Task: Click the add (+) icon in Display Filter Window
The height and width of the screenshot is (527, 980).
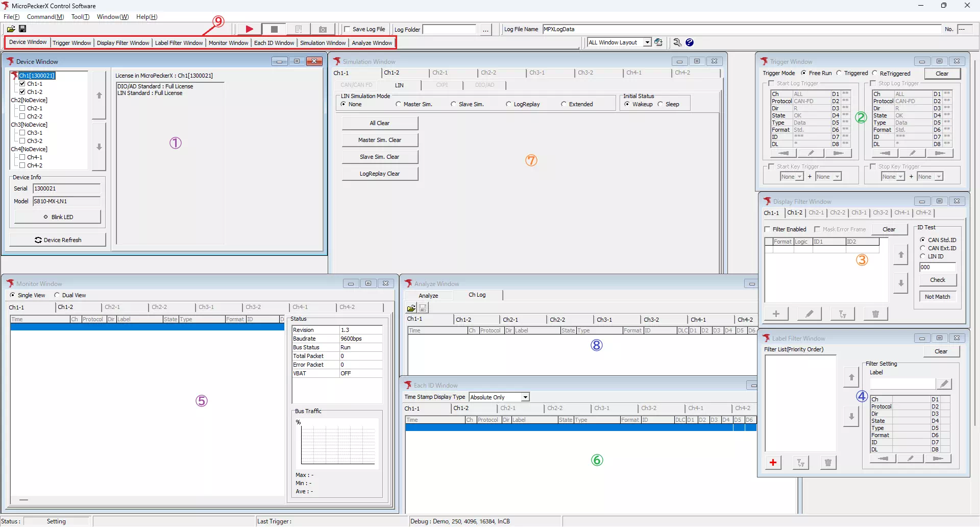Action: pyautogui.click(x=776, y=314)
